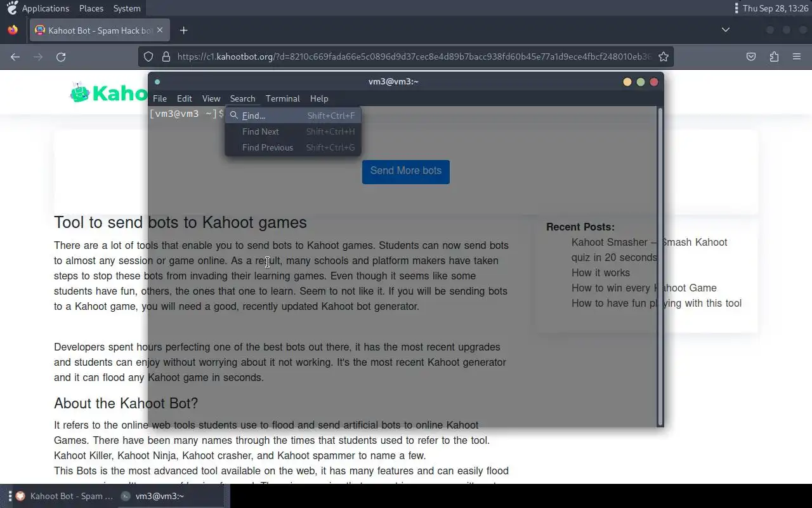Open the Firefox extensions puzzle icon
The width and height of the screenshot is (812, 508).
(x=774, y=57)
